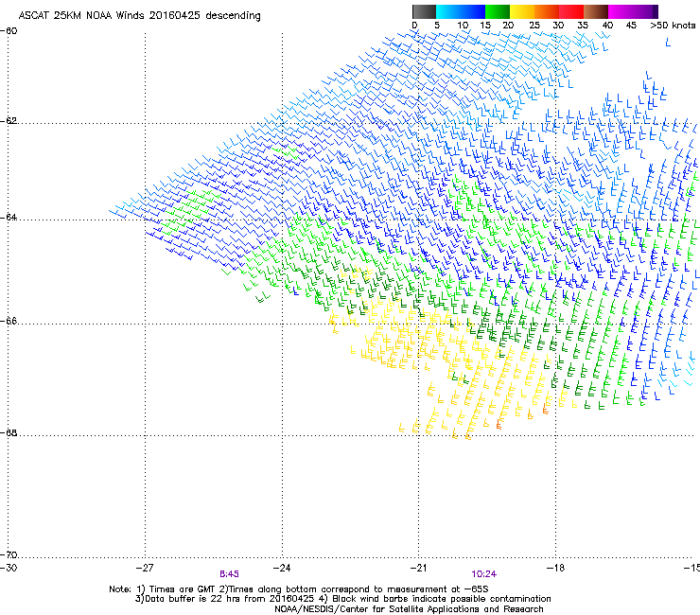Click the gray 0-5 knots color segment
The height and width of the screenshot is (615, 700).
[424, 11]
